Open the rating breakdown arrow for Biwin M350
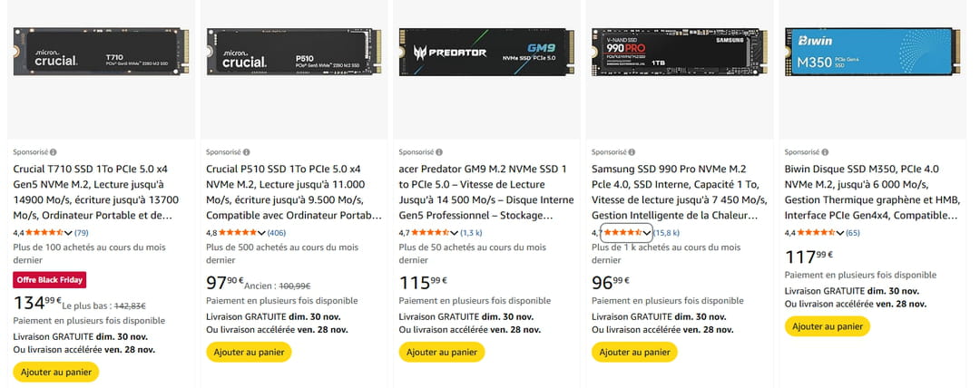 (839, 233)
